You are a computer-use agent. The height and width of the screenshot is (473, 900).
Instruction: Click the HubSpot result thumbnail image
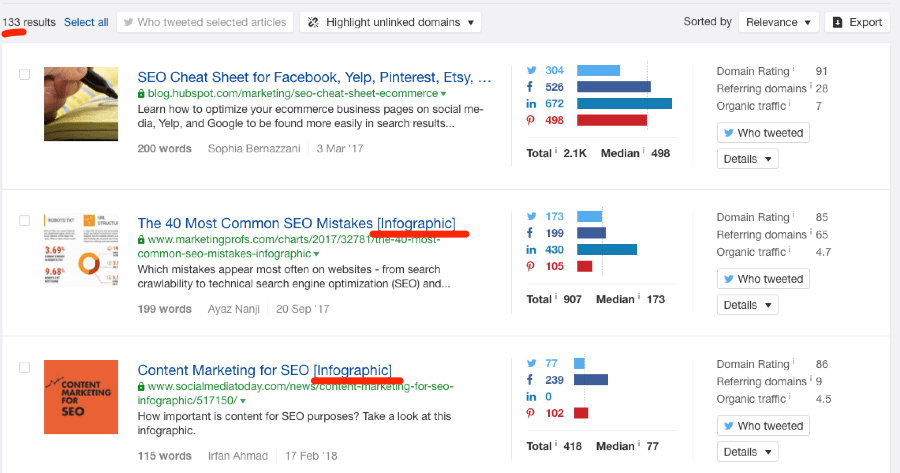tap(81, 104)
